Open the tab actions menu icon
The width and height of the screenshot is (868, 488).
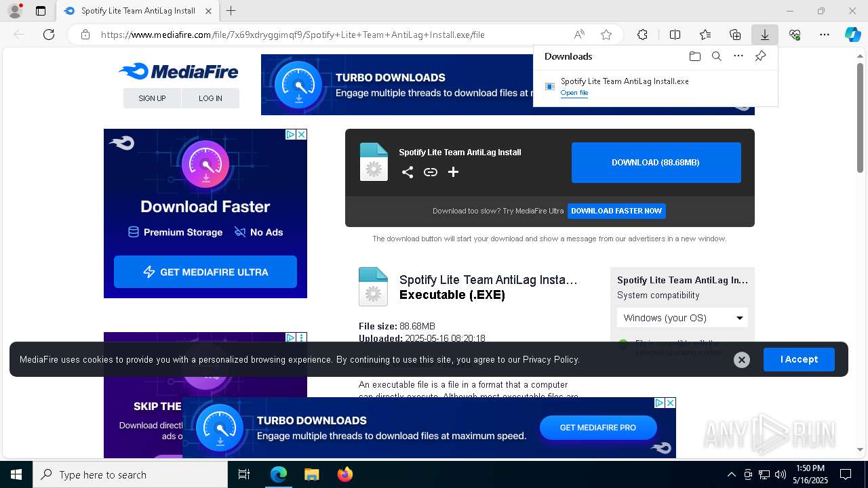coord(41,11)
